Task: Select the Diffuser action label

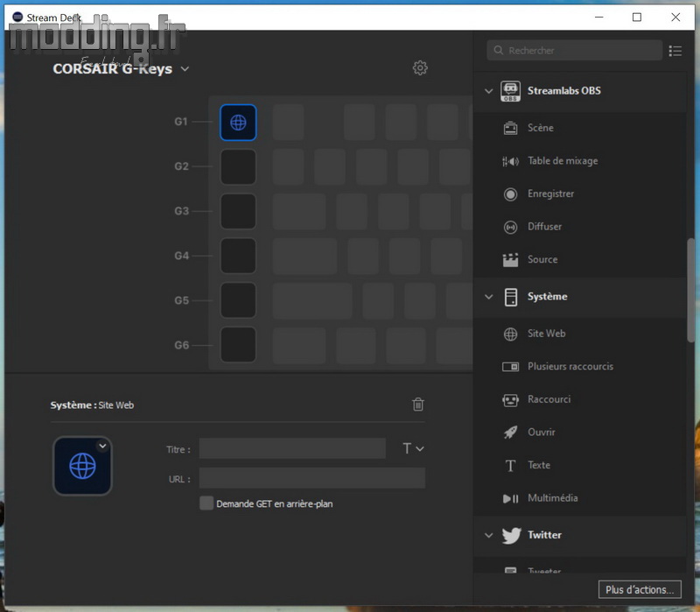Action: (x=544, y=227)
